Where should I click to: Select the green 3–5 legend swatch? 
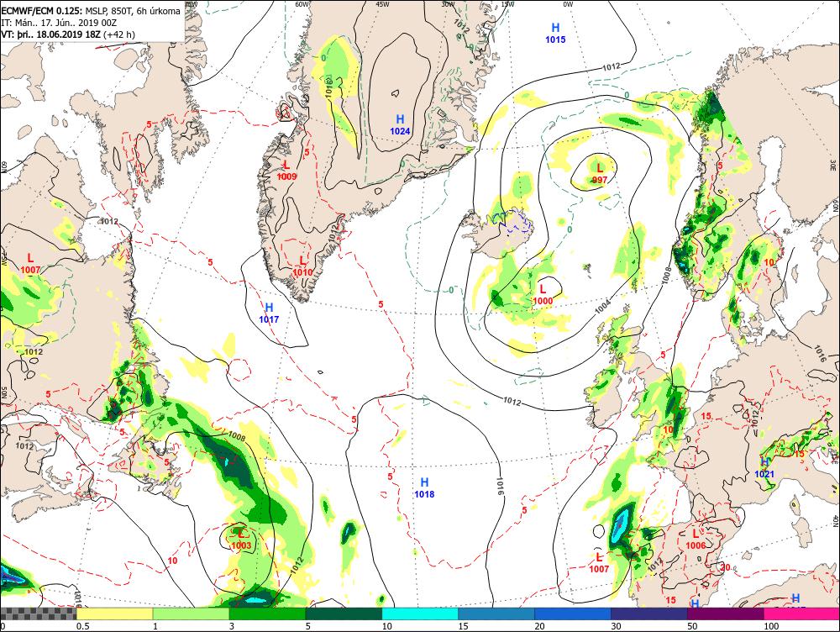pos(267,614)
